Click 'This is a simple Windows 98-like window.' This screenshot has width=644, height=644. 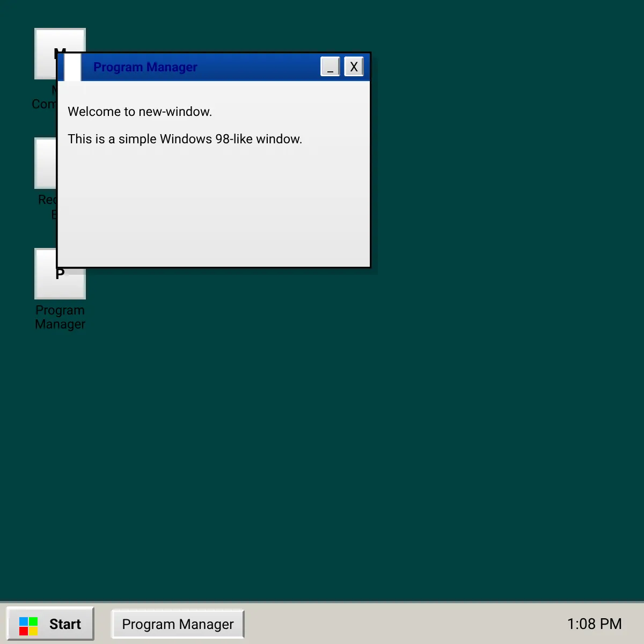pyautogui.click(x=185, y=139)
